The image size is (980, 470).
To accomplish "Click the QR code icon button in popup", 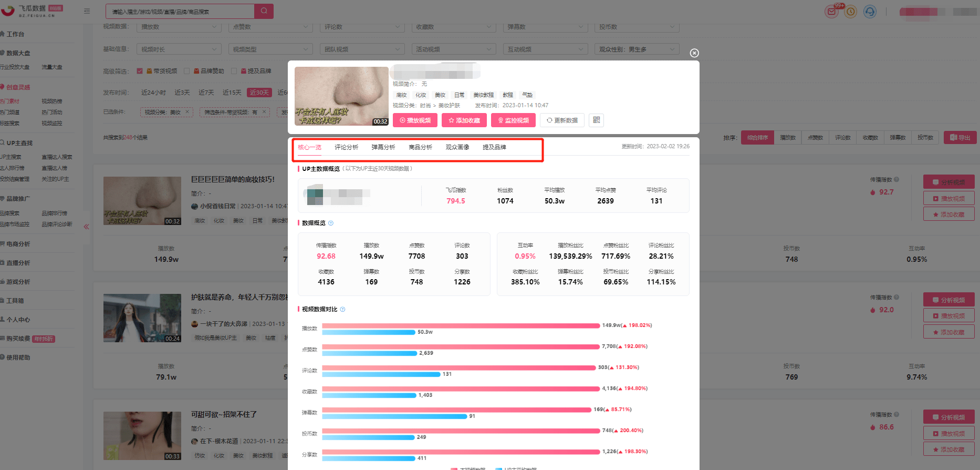I will pos(597,120).
